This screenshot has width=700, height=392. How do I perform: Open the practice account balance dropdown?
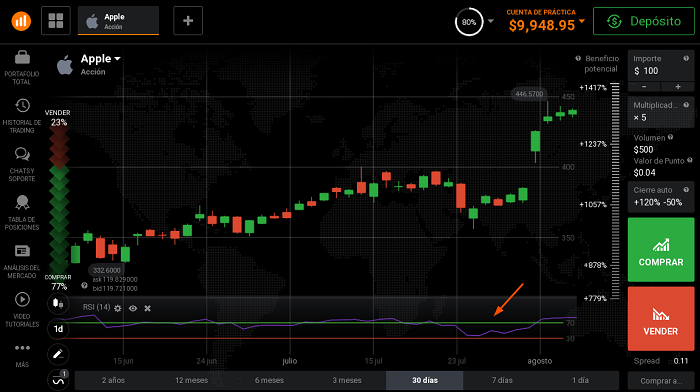[x=582, y=21]
